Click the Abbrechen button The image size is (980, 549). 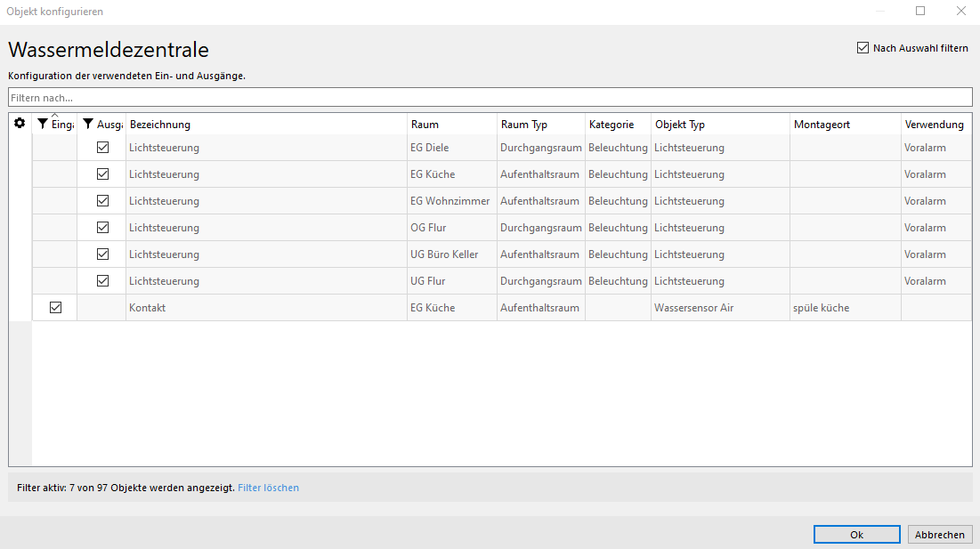coord(940,535)
